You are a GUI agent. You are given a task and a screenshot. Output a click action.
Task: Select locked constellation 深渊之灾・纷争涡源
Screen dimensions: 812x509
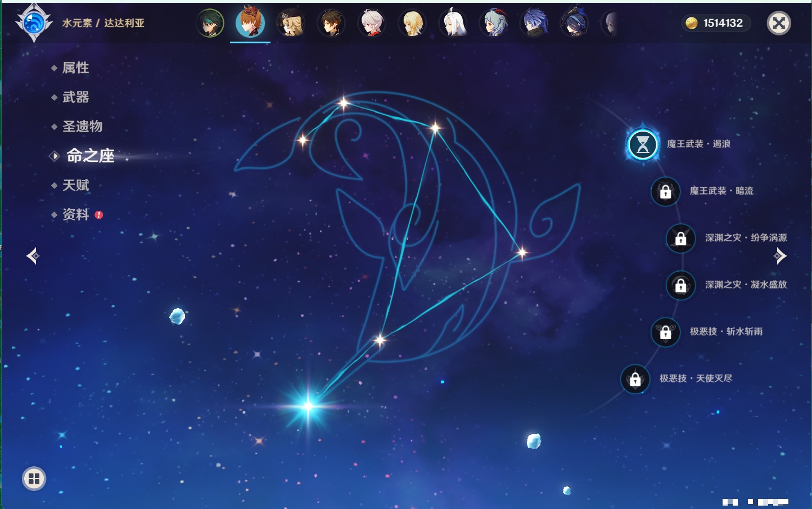pos(681,238)
